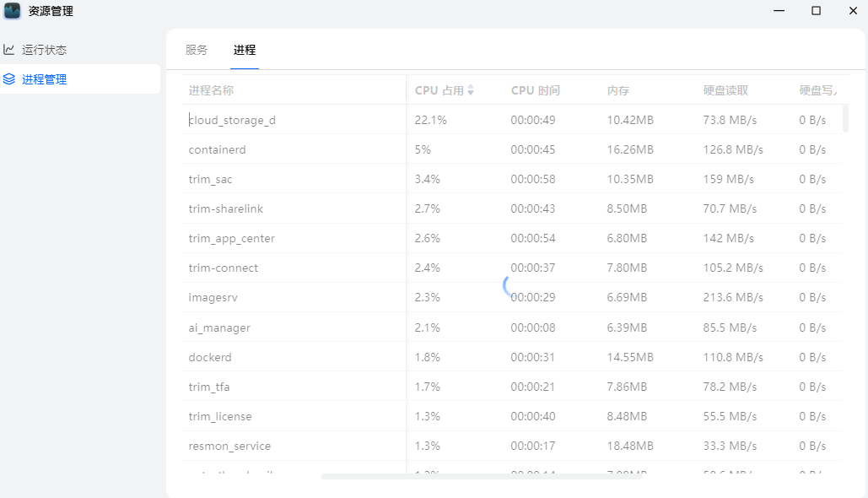Click the 进程名称 column header
This screenshot has height=498, width=868.
coord(210,90)
